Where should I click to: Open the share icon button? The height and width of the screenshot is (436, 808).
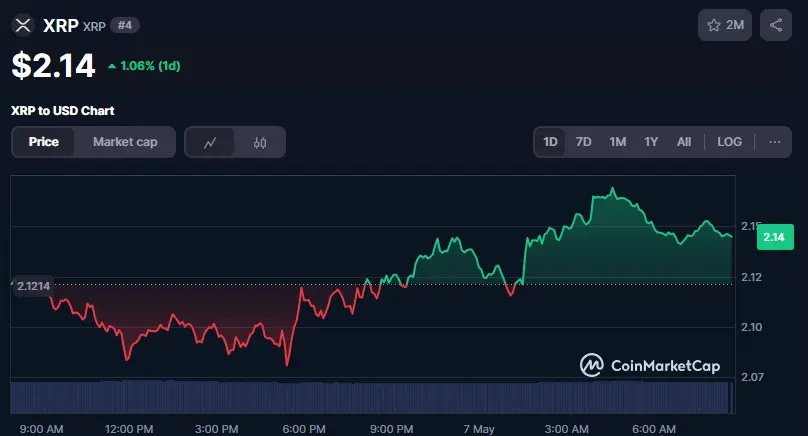776,25
